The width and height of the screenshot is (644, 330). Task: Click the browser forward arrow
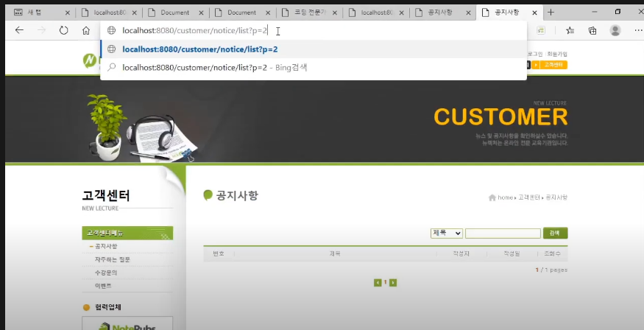click(41, 30)
